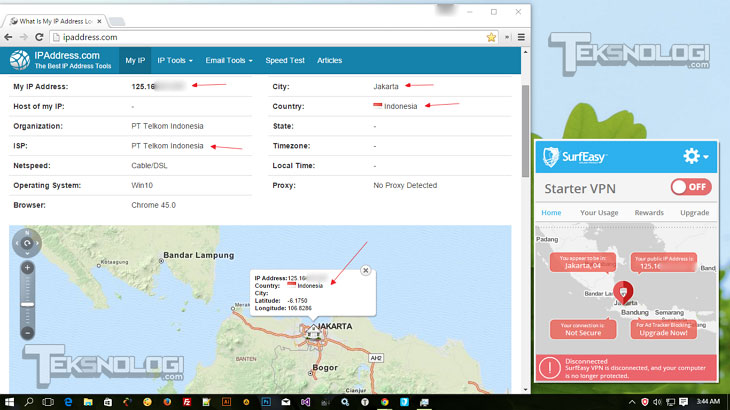Zoom out the map with minus button
Image resolution: width=730 pixels, height=410 pixels.
(27, 333)
